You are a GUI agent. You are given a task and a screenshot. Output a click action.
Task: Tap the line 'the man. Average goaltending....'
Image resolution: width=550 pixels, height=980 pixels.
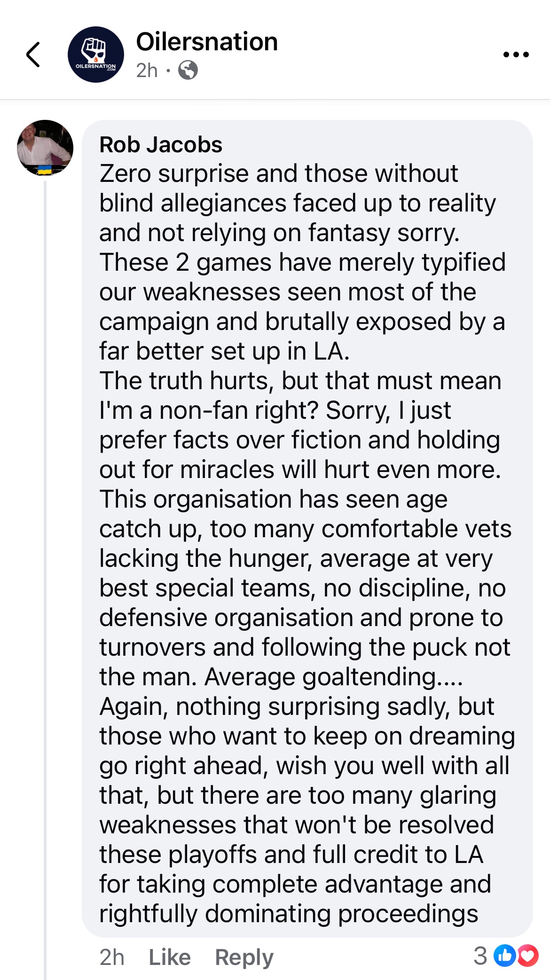(x=281, y=677)
